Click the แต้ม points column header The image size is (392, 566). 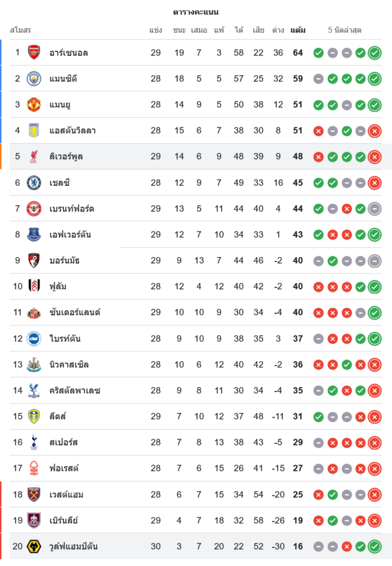pos(298,30)
